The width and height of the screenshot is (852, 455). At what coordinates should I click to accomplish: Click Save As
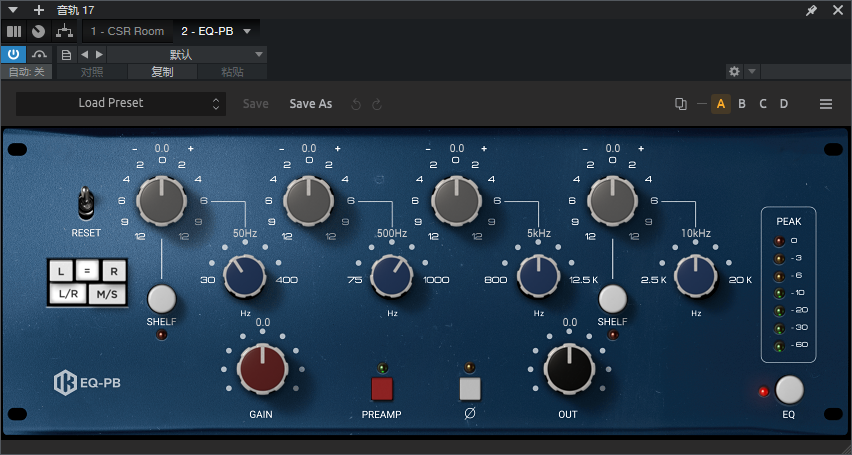tap(310, 104)
